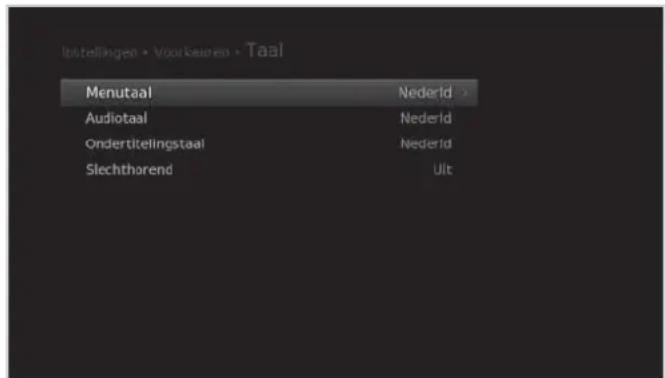Click the dot separator after Instellingen
The width and height of the screenshot is (665, 378).
[145, 53]
